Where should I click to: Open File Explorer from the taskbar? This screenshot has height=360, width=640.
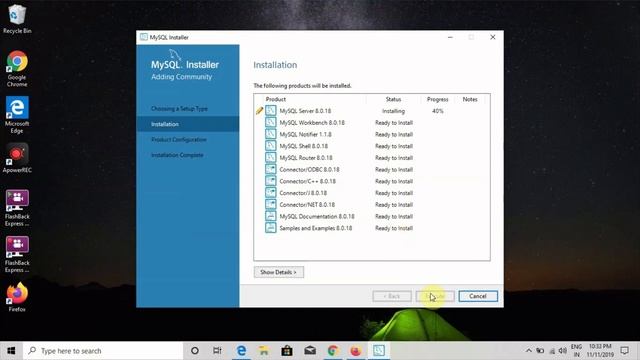click(264, 351)
